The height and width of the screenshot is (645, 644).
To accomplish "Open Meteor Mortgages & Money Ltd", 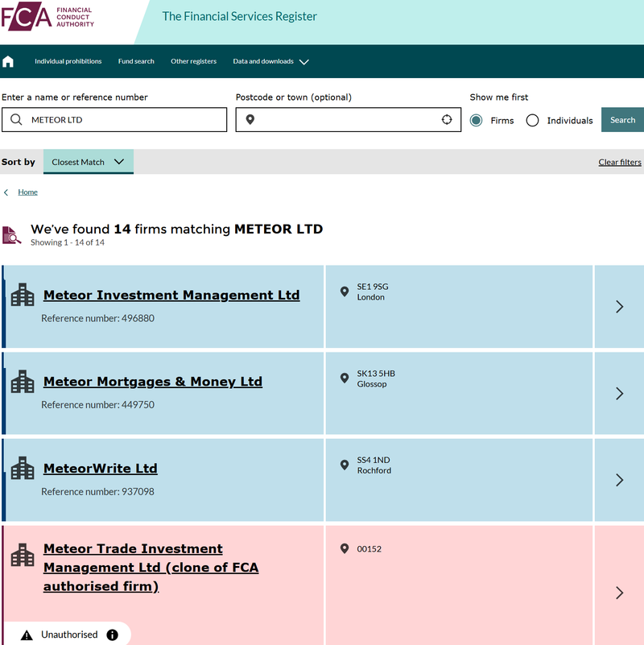I will click(x=153, y=382).
